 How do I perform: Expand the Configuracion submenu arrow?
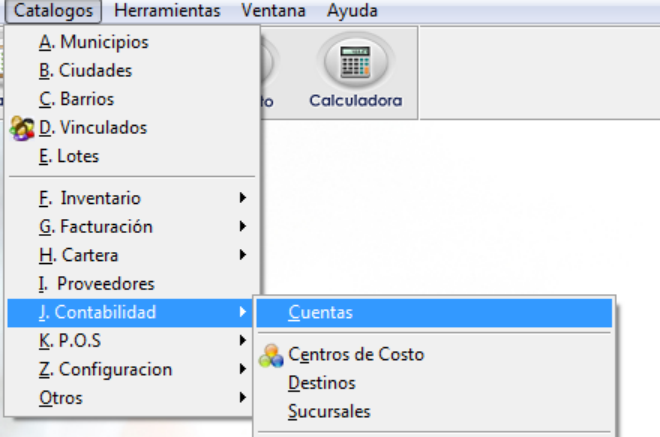[242, 369]
